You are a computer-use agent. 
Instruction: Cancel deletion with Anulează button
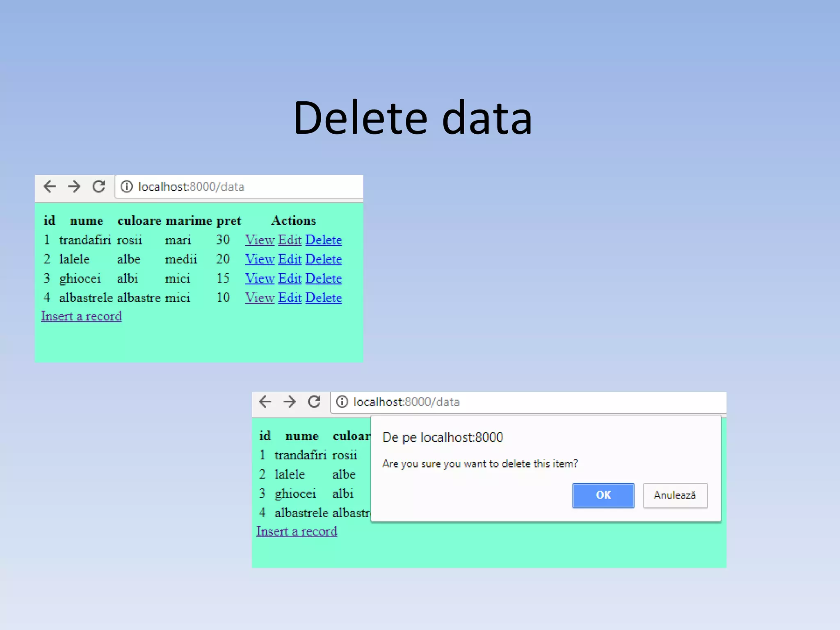675,495
